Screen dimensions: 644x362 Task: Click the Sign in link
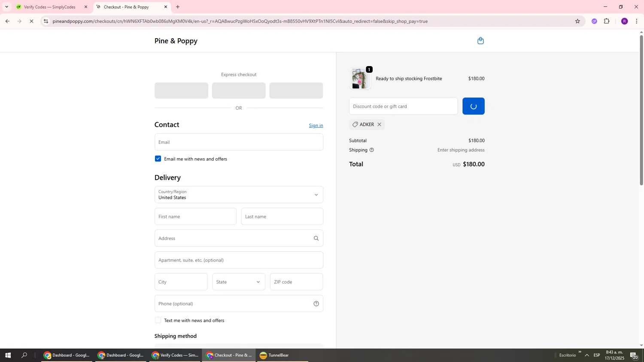[x=316, y=125]
